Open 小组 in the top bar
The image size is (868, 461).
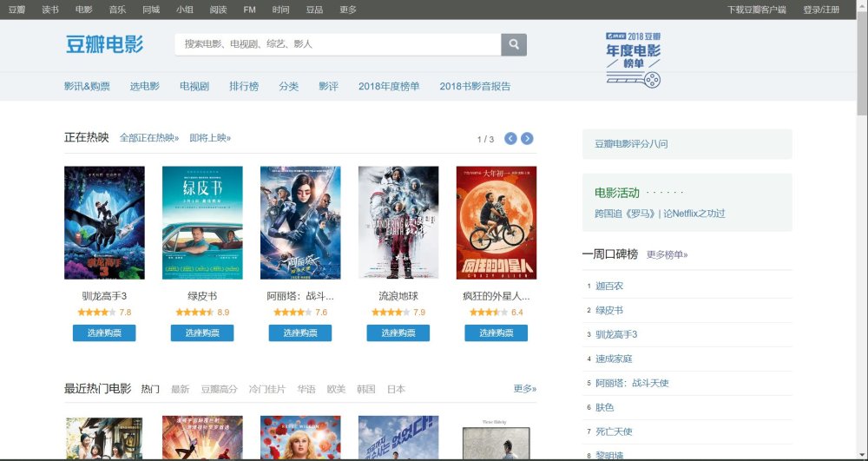185,10
